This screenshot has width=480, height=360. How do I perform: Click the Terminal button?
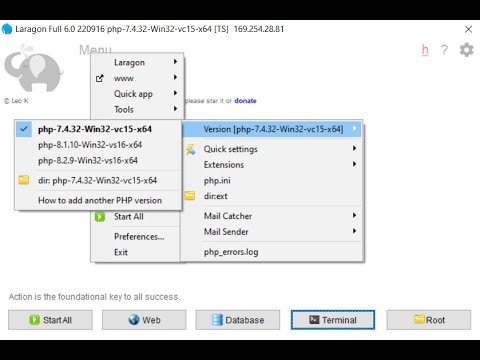tap(333, 320)
